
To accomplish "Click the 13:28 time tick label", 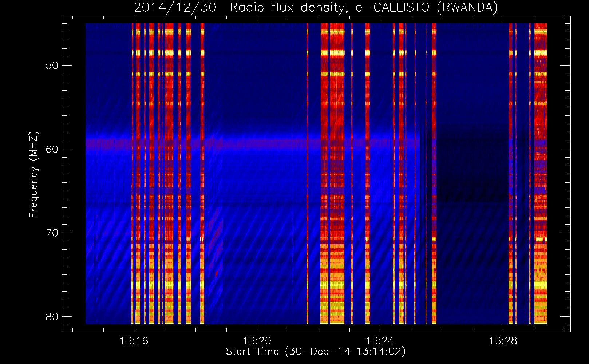I will tap(503, 341).
